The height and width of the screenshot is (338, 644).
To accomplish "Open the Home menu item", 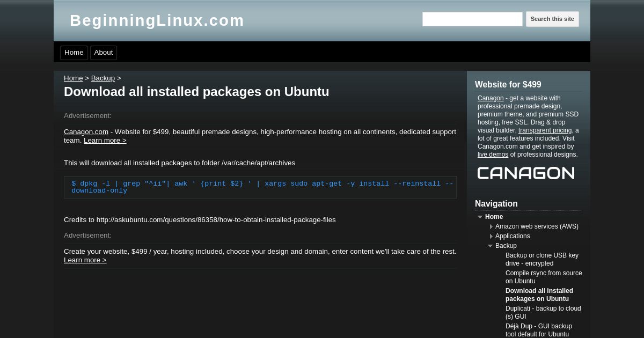I will (74, 53).
